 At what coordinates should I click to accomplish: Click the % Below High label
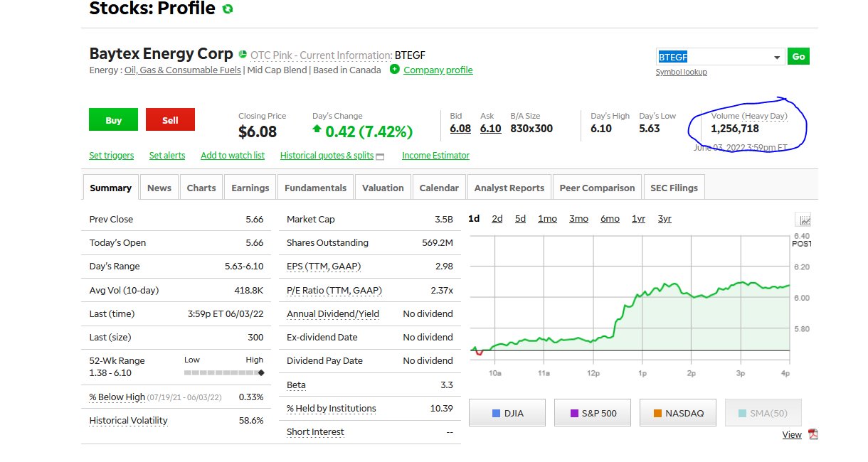coord(117,397)
